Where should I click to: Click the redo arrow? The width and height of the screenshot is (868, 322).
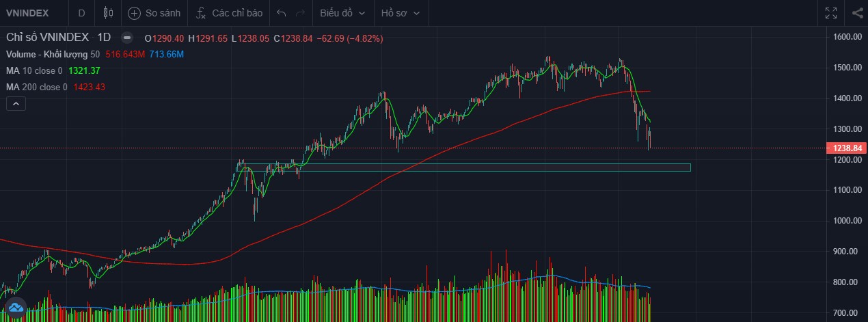coord(300,13)
